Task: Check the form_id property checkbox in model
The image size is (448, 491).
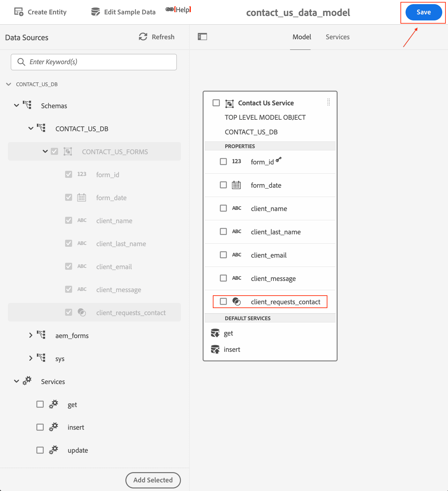Action: tap(223, 162)
